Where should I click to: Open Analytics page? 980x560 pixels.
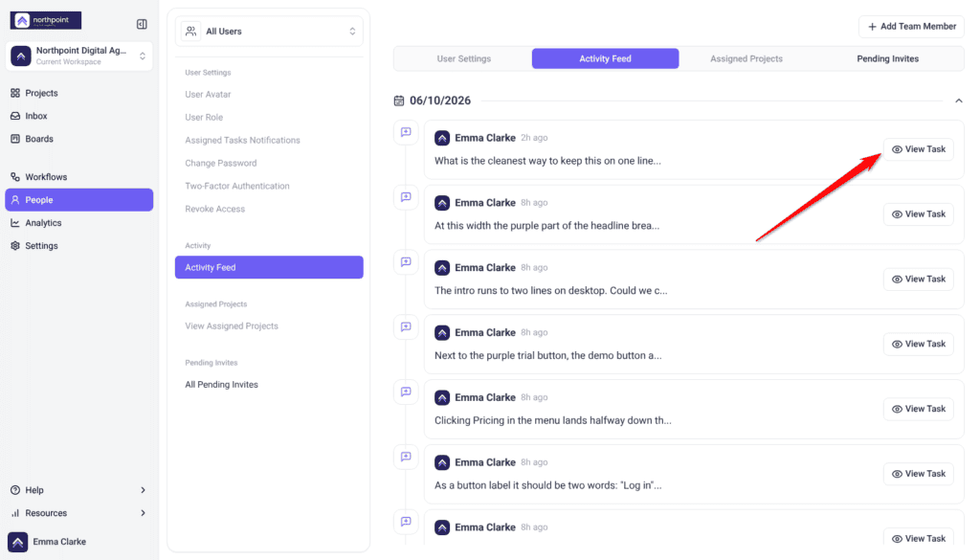(x=78, y=223)
